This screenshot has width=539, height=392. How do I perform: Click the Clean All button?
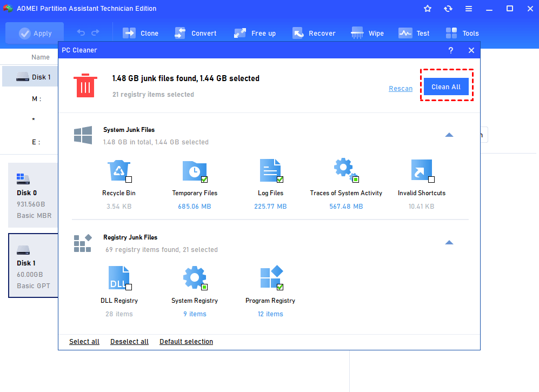coord(446,87)
